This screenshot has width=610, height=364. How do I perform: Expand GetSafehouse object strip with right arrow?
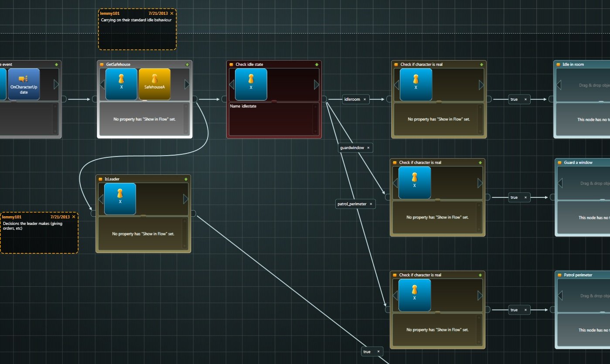pyautogui.click(x=187, y=84)
